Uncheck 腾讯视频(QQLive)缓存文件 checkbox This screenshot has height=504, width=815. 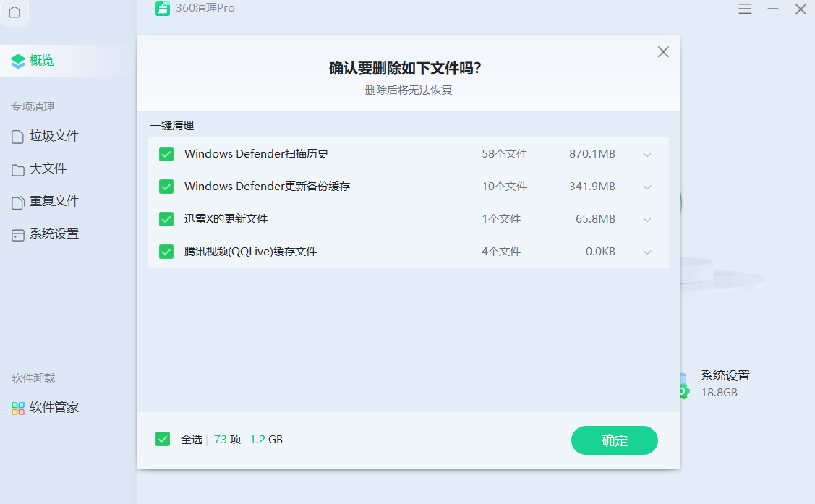click(x=166, y=252)
